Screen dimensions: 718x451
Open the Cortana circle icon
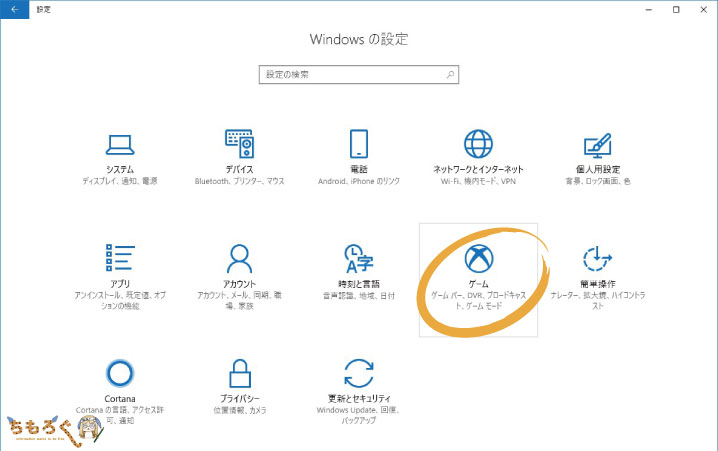(120, 373)
